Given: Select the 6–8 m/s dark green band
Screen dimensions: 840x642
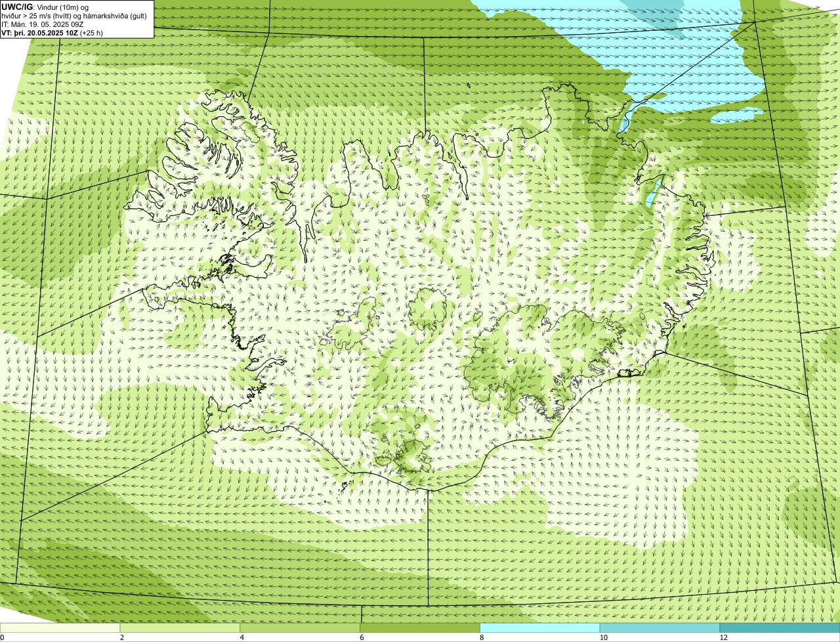Looking at the screenshot, I should [420, 628].
